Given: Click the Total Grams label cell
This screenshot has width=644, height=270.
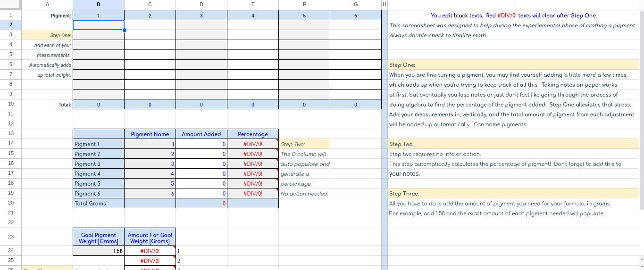Looking at the screenshot, I should [99, 204].
